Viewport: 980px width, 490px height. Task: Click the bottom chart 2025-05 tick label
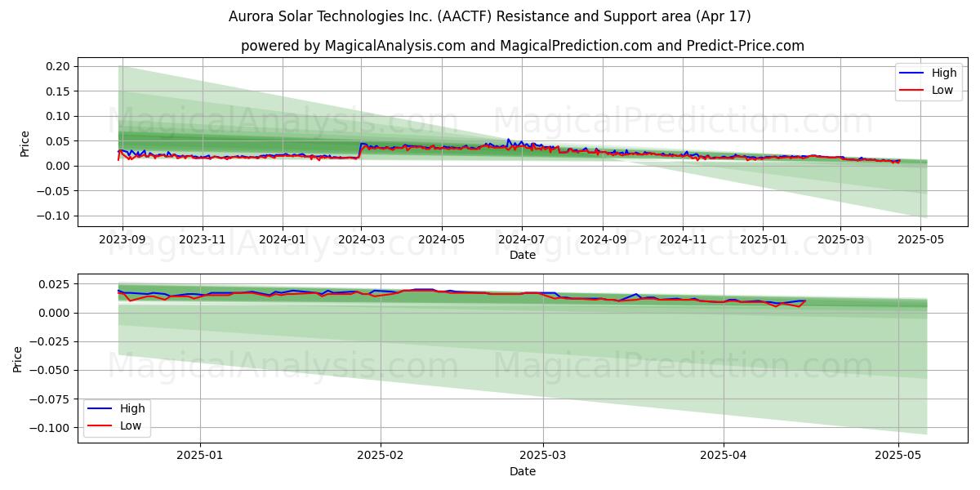tap(898, 457)
